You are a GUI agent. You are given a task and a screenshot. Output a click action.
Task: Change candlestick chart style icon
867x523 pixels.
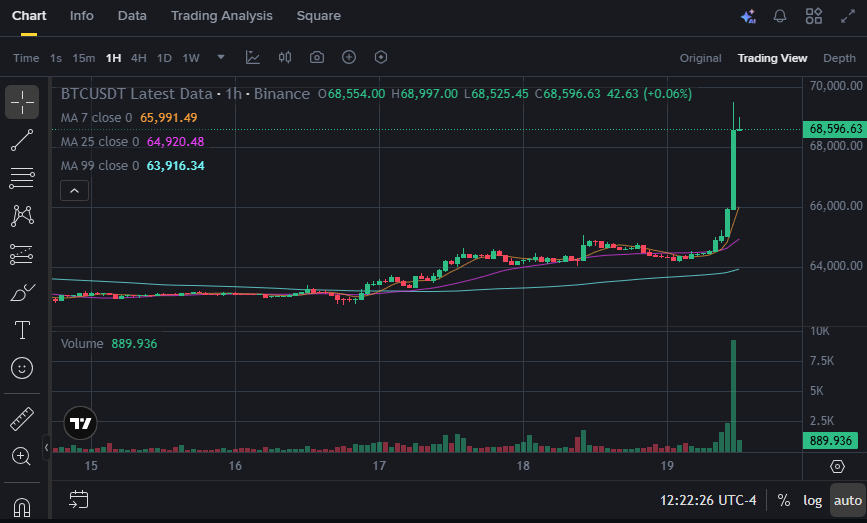[x=285, y=57]
